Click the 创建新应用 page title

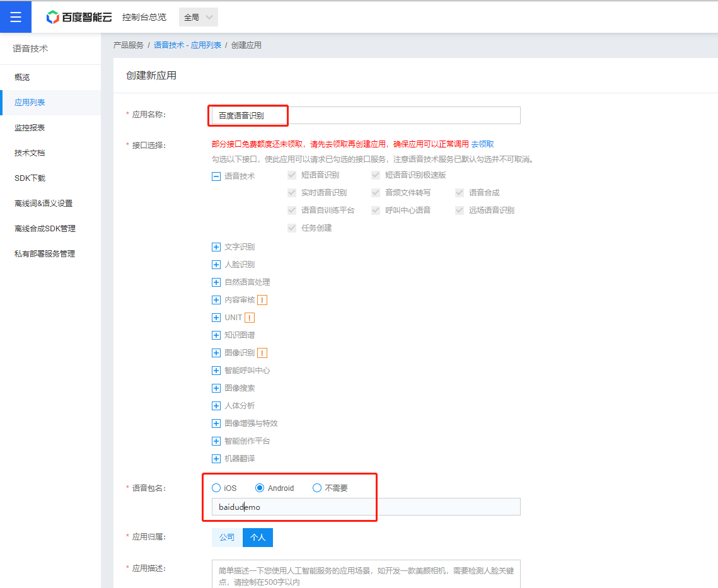[151, 76]
